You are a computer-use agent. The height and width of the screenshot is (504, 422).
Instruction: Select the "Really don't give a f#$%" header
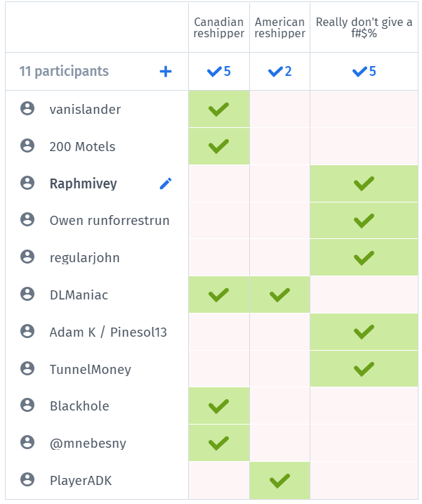click(364, 28)
